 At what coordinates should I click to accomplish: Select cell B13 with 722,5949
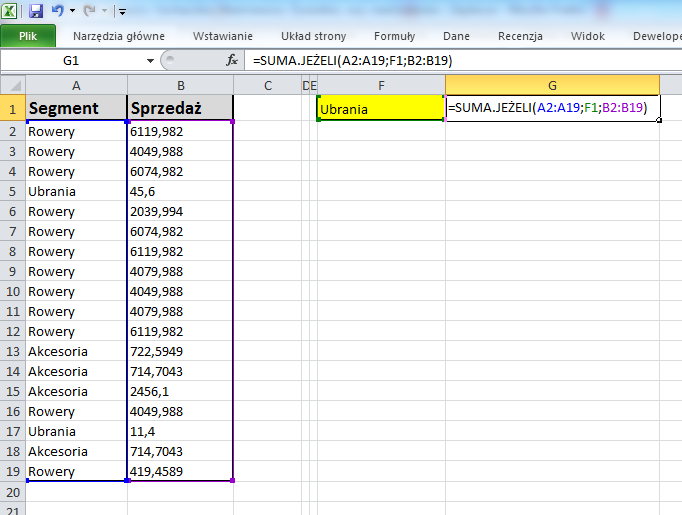pos(181,351)
